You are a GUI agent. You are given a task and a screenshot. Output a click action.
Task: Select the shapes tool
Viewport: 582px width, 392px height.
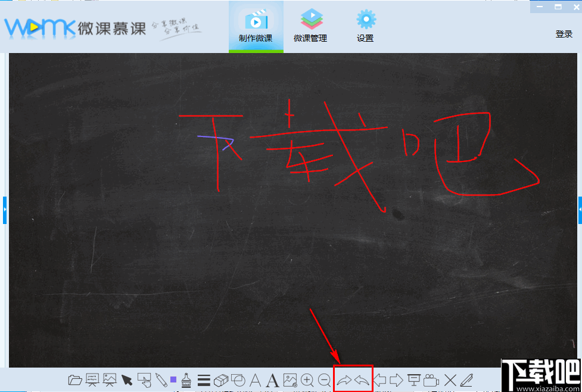click(238, 380)
